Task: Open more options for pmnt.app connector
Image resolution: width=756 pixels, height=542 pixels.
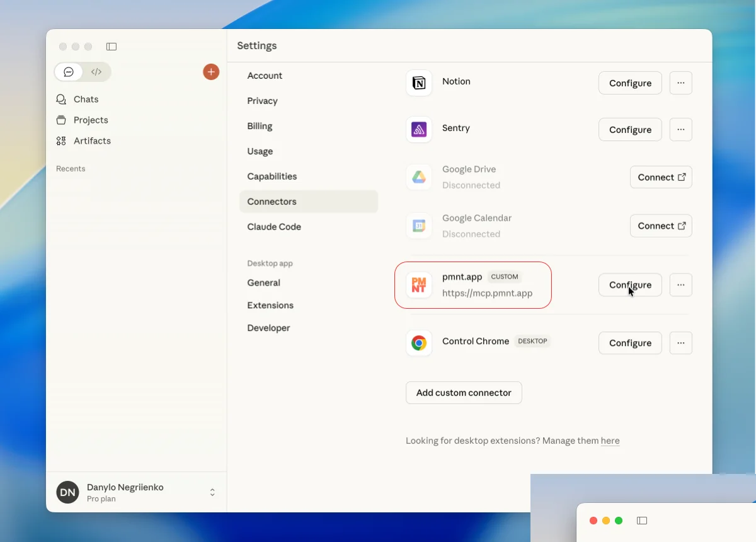Action: 680,285
